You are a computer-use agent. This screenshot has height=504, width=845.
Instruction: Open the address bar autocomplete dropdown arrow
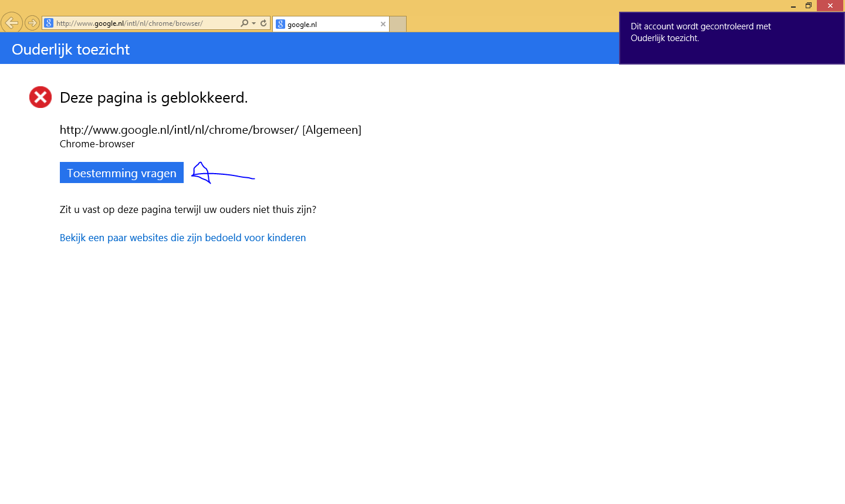253,23
